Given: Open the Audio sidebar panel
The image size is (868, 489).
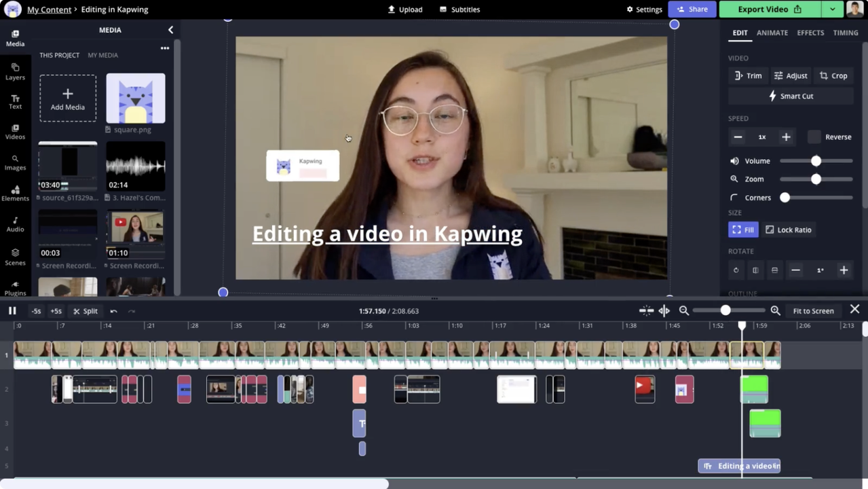Looking at the screenshot, I should click(15, 224).
